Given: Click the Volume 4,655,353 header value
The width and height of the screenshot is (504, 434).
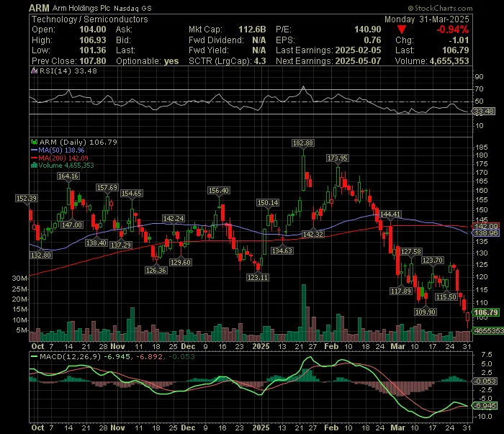Looking at the screenshot, I should coord(450,61).
